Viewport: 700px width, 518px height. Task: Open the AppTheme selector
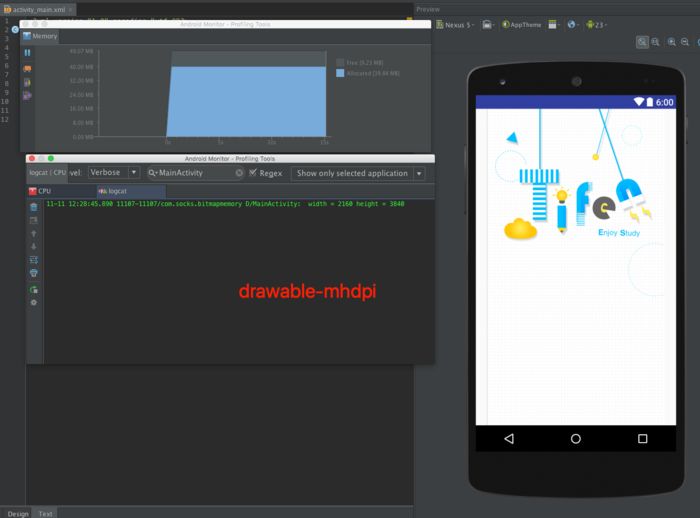pos(521,25)
